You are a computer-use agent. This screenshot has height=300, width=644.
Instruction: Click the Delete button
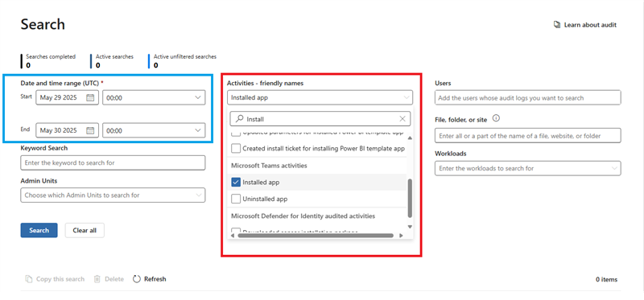[109, 279]
